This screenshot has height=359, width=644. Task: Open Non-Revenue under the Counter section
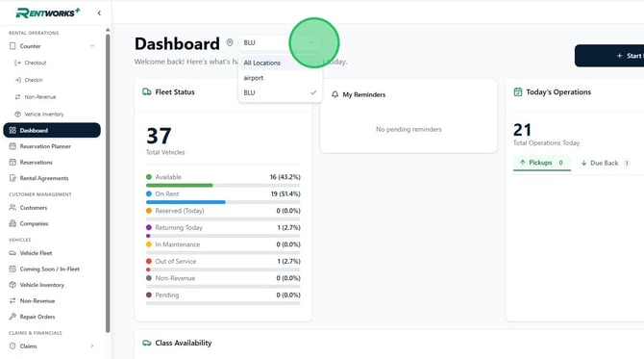pyautogui.click(x=40, y=97)
